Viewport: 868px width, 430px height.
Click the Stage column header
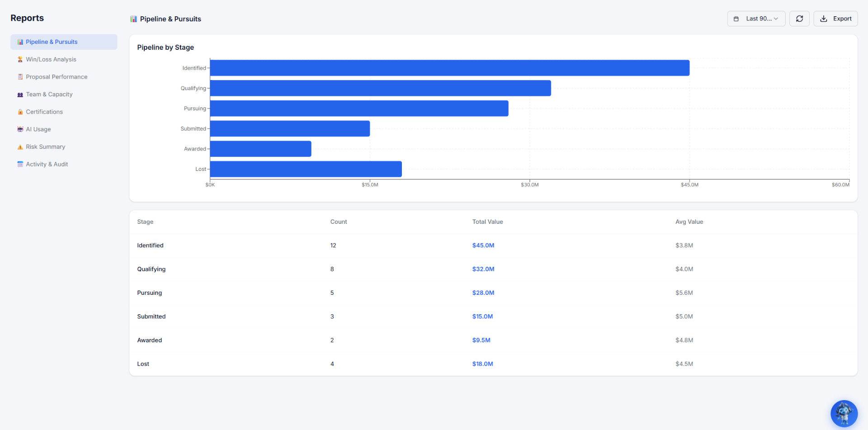click(x=145, y=222)
